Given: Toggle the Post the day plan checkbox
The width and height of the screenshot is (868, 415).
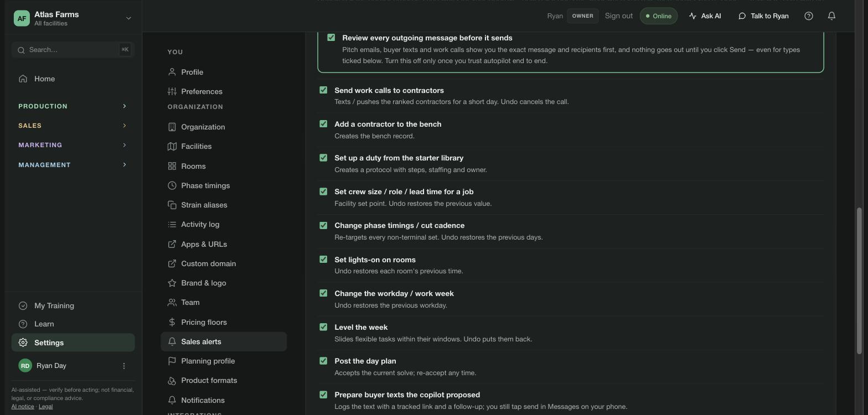Looking at the screenshot, I should [323, 361].
